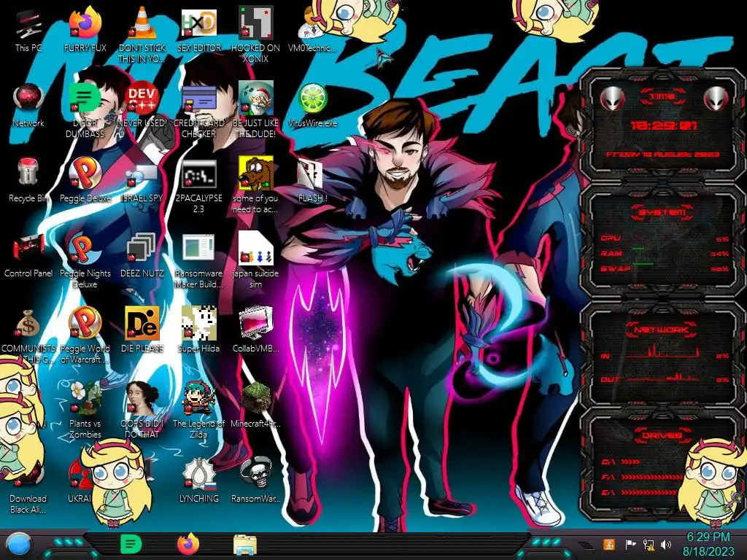The height and width of the screenshot is (560, 747).
Task: Click the left alien head on TIME widget
Action: coord(612,98)
